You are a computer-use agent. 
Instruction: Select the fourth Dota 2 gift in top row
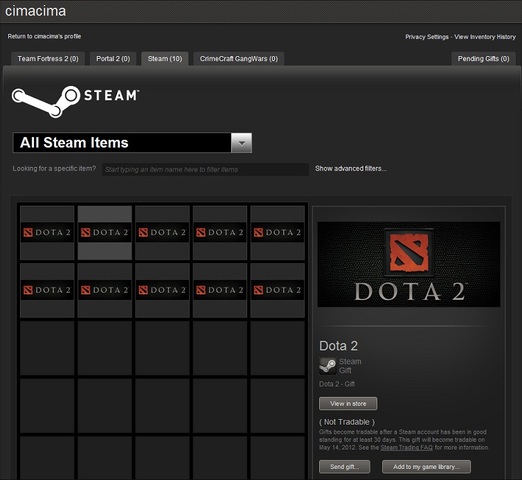[220, 233]
